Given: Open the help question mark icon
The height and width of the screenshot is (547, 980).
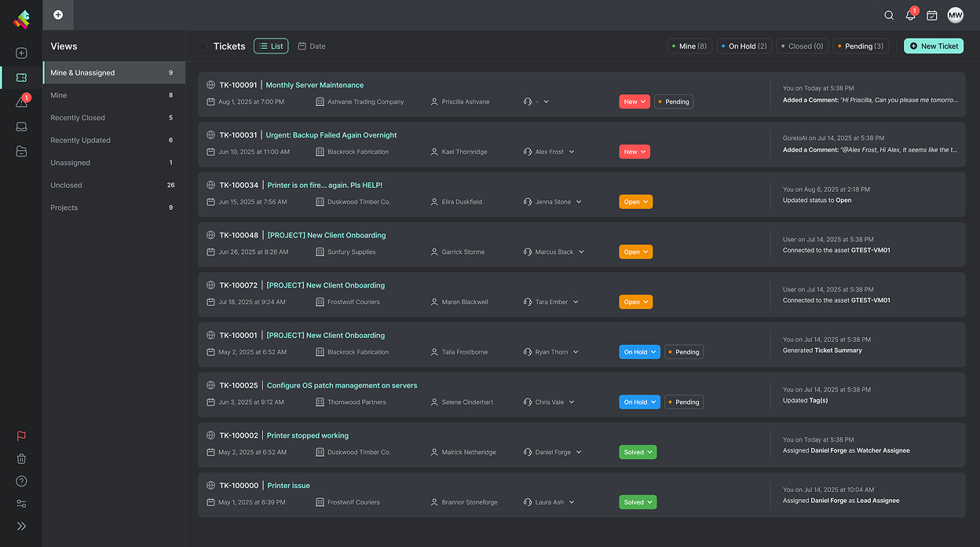Looking at the screenshot, I should (21, 481).
